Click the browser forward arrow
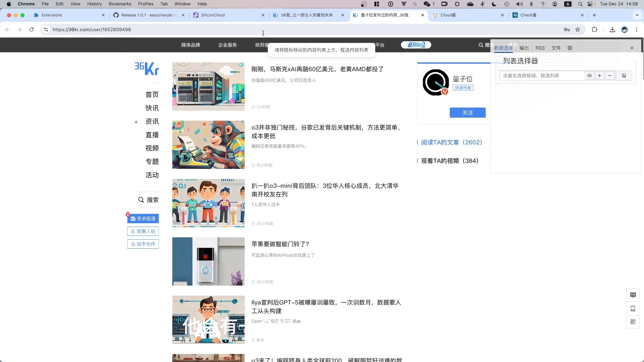 tap(19, 29)
